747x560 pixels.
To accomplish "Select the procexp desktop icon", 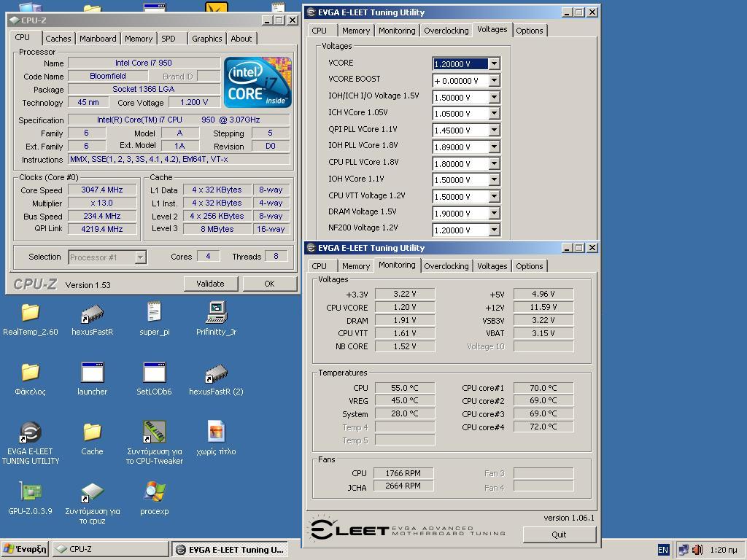I will point(155,491).
